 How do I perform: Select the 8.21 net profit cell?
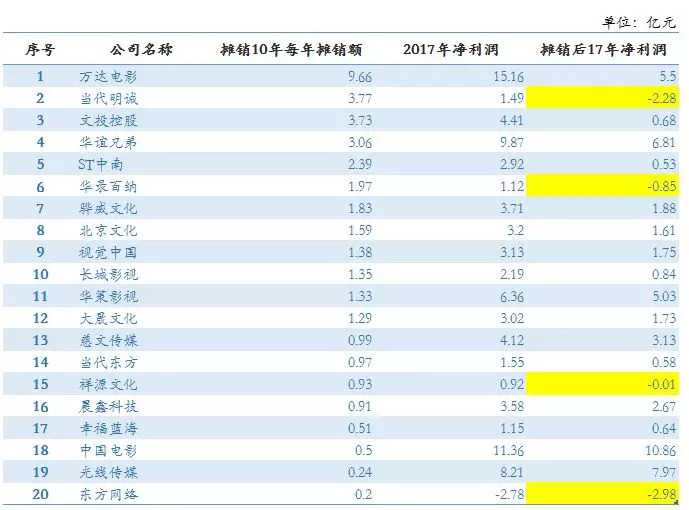512,472
